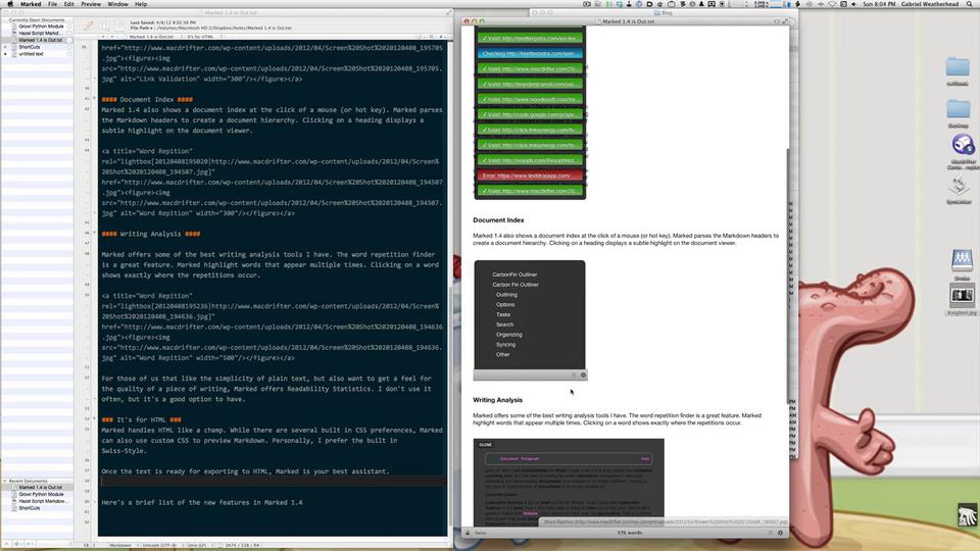Viewport: 980px width, 551px height.
Task: Close the untitled text document row button
Action: [69, 54]
